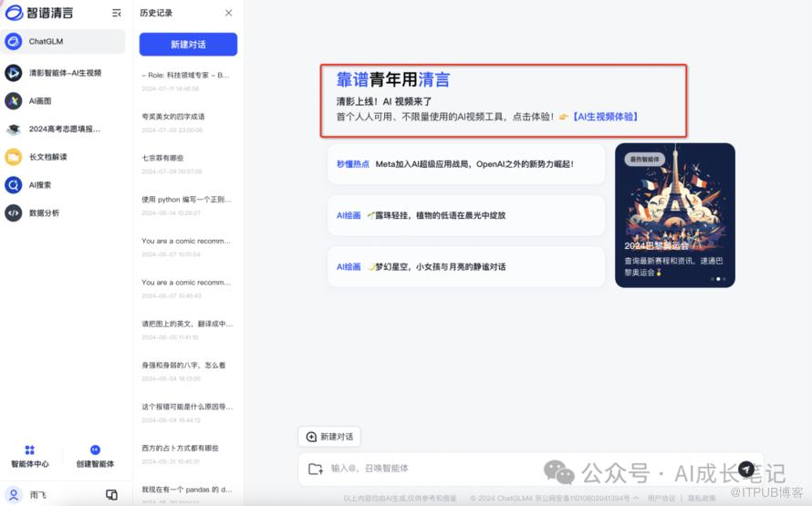The image size is (812, 506).
Task: Open history item 请把图上的英文，翻译成中
Action: coord(187,324)
